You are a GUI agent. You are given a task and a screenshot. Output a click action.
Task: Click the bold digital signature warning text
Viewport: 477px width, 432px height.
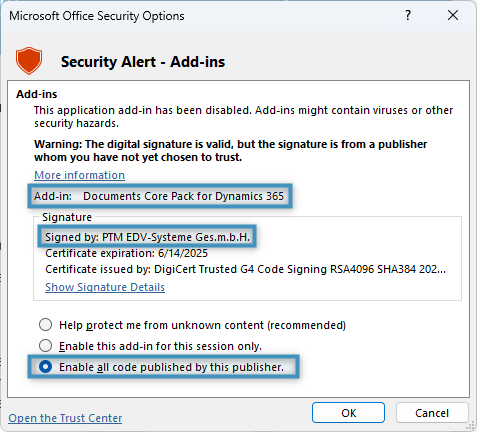tap(230, 151)
